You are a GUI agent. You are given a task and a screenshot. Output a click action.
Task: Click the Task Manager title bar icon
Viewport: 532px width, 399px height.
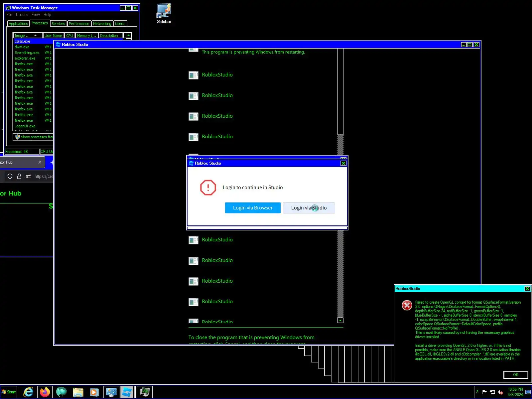click(x=8, y=8)
